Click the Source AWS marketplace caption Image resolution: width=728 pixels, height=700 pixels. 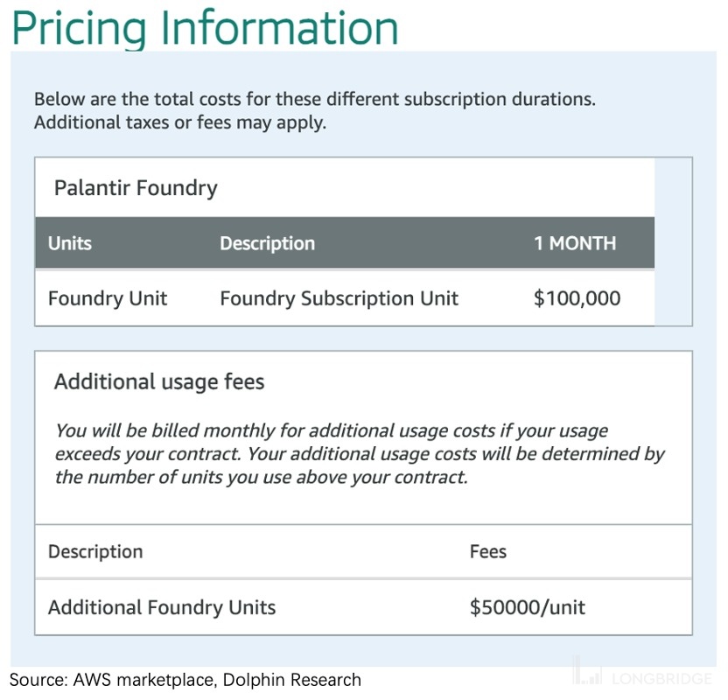click(112, 680)
